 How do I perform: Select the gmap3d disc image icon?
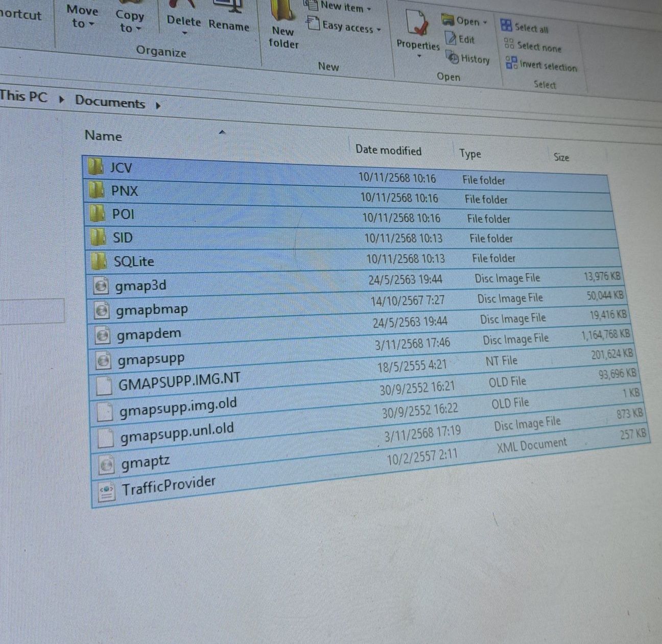point(101,286)
